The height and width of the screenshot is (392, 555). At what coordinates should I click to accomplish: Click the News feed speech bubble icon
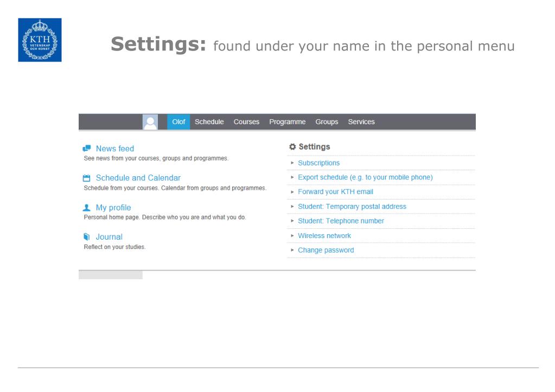coord(86,149)
